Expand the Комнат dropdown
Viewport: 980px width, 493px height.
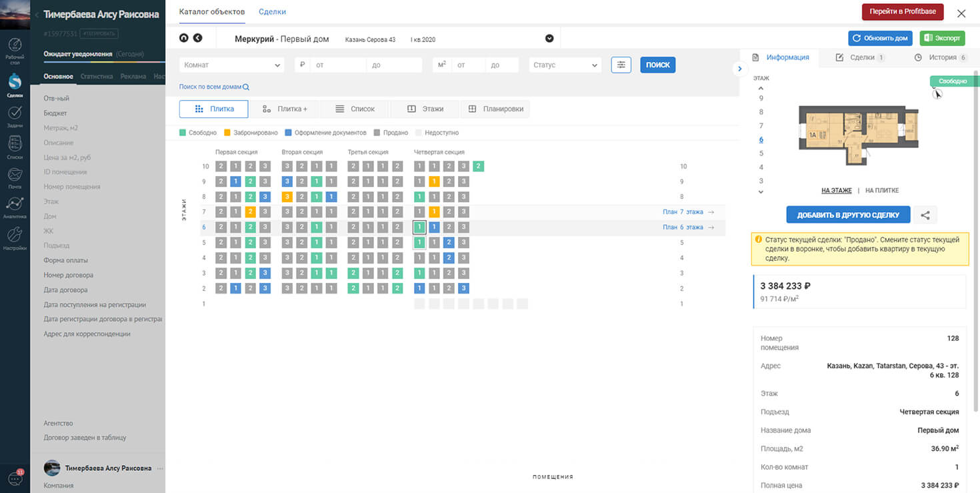click(x=231, y=65)
